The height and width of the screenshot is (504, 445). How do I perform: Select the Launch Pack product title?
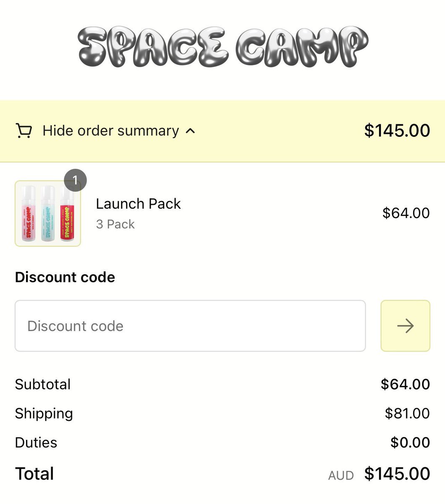(138, 204)
